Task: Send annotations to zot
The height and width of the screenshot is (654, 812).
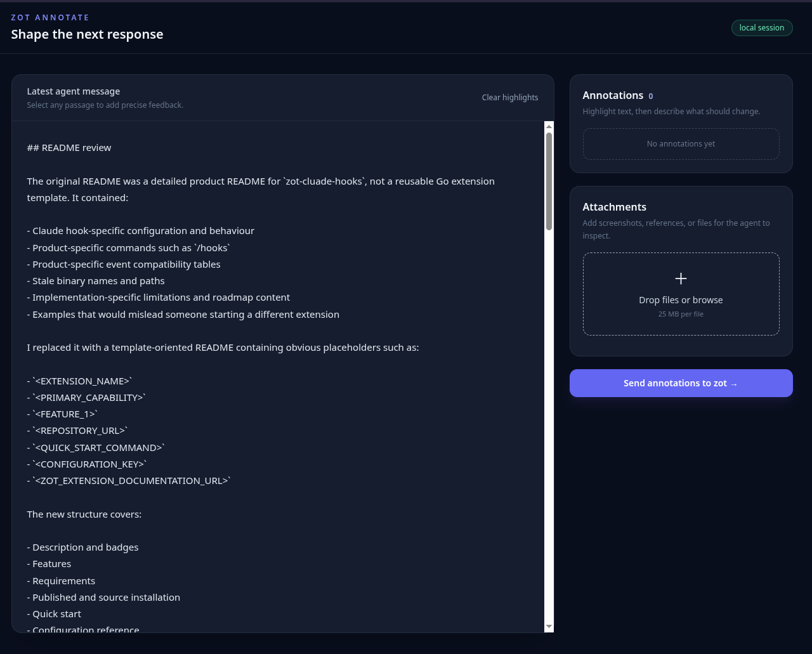Action: point(681,383)
